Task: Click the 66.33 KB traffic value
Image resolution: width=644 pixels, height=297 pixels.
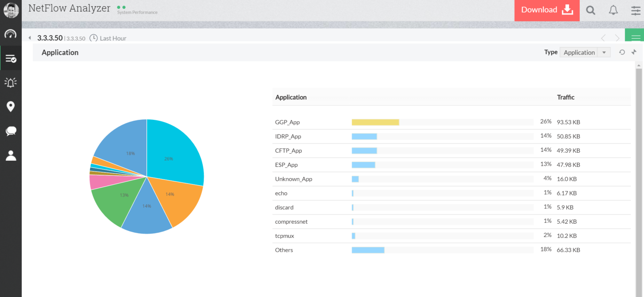Action: coord(569,250)
